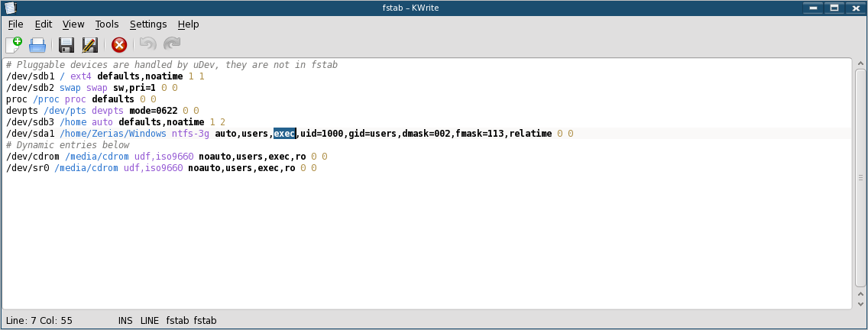This screenshot has height=330, width=868.
Task: Click uid=1000 option text
Action: (322, 134)
